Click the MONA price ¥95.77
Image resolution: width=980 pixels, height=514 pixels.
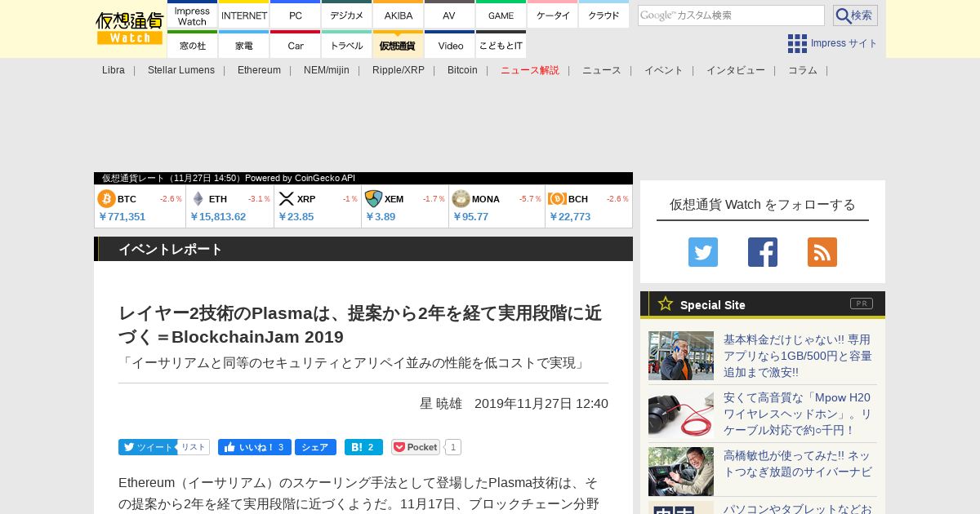pos(470,217)
